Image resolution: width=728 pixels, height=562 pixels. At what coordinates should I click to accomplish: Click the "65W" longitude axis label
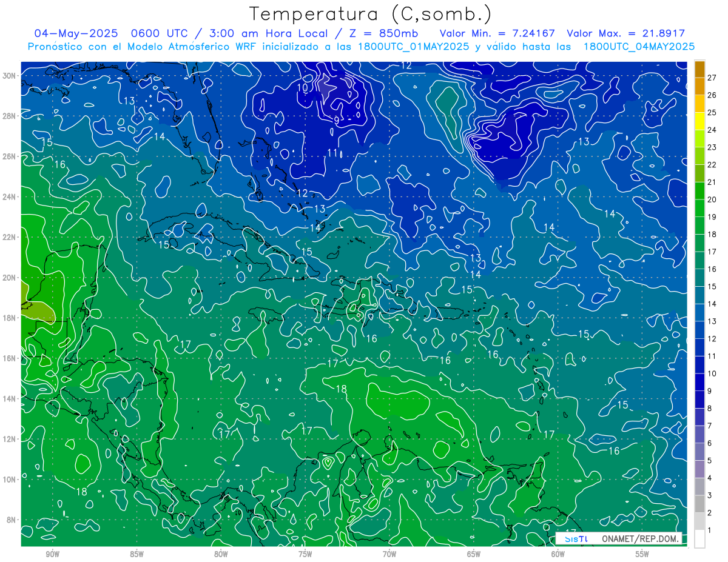[x=474, y=554]
